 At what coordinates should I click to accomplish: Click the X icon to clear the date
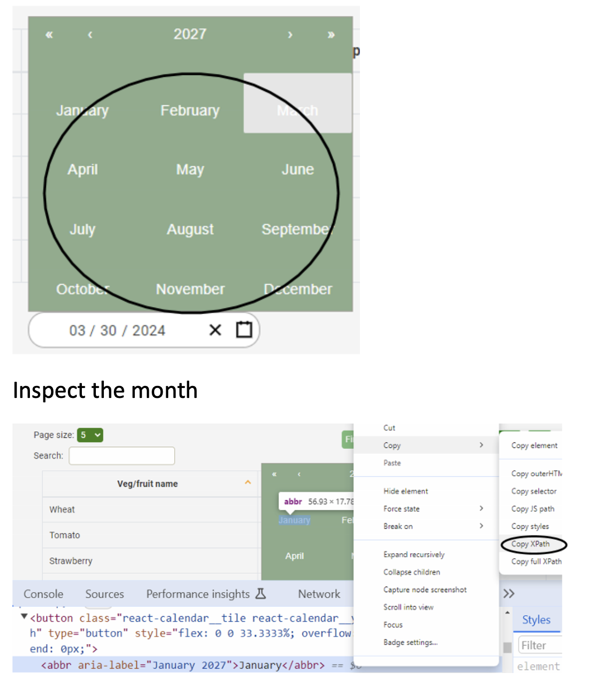click(x=215, y=330)
